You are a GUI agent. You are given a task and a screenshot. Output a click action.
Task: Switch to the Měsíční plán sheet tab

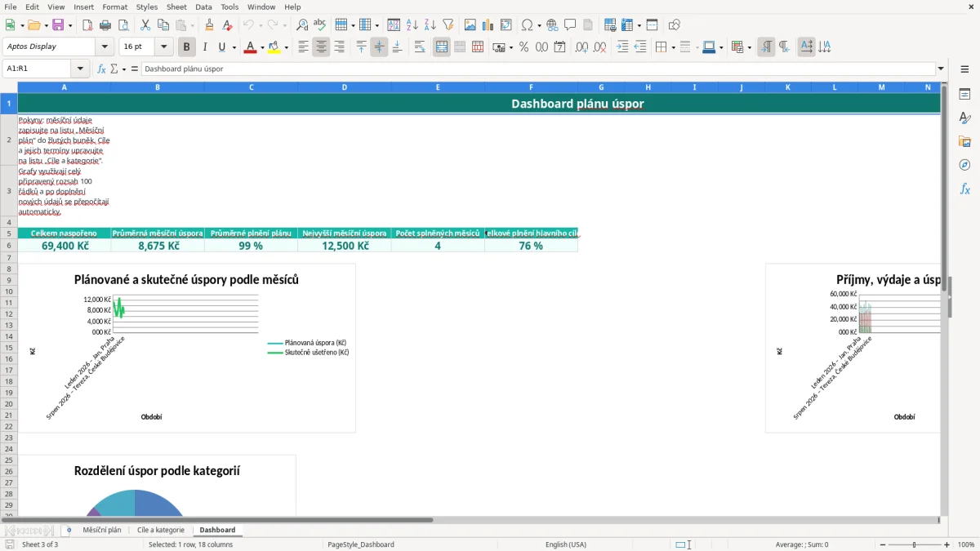pyautogui.click(x=102, y=531)
